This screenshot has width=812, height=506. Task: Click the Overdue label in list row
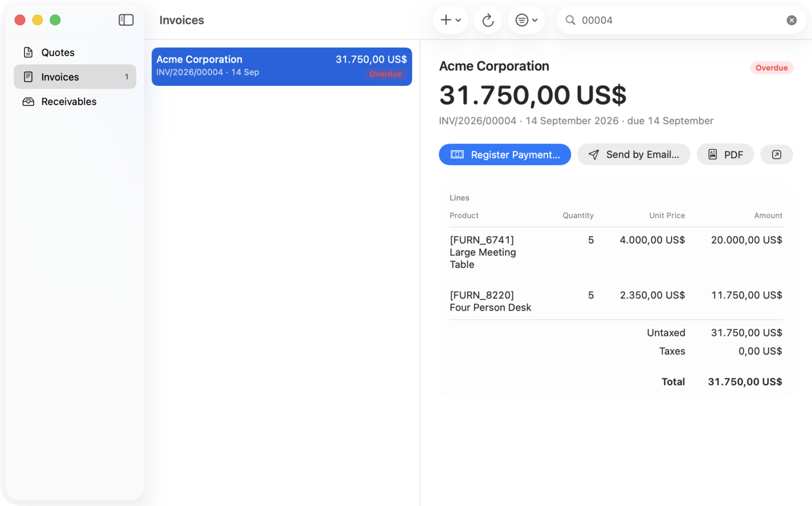(386, 74)
